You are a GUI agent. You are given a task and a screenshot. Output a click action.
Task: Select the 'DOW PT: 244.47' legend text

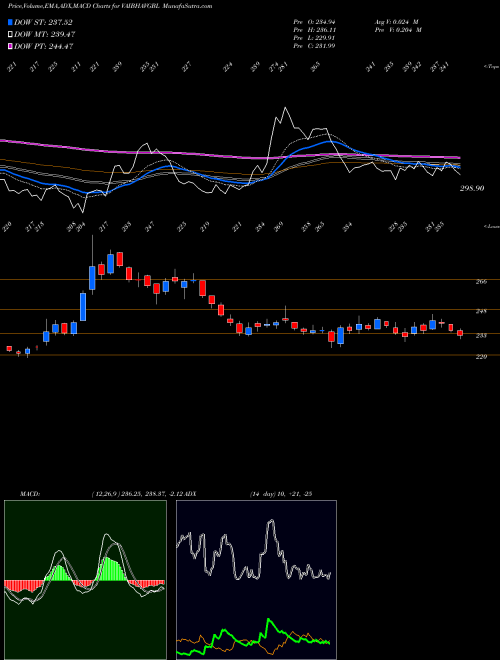44,46
